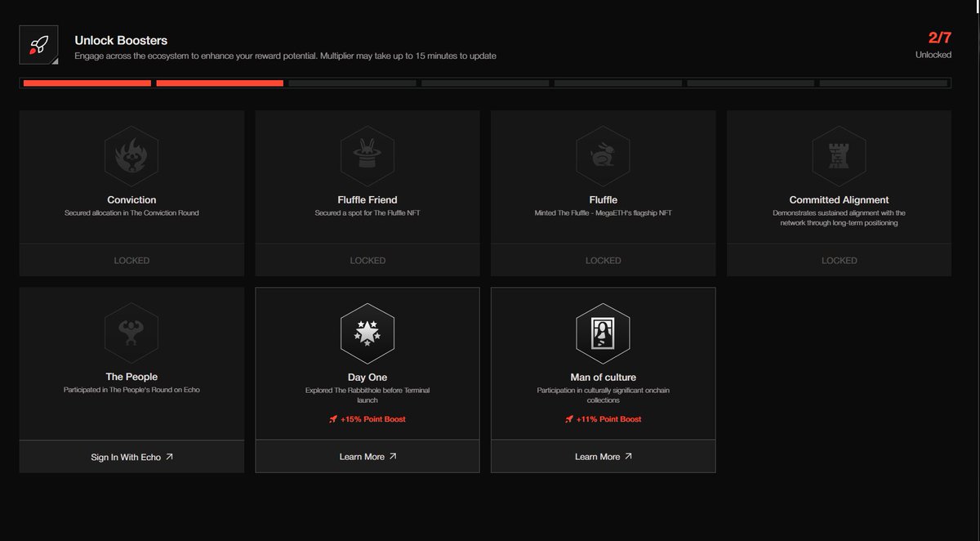Click the 'Engage across the ecosystem' subtitle text
980x541 pixels.
285,56
